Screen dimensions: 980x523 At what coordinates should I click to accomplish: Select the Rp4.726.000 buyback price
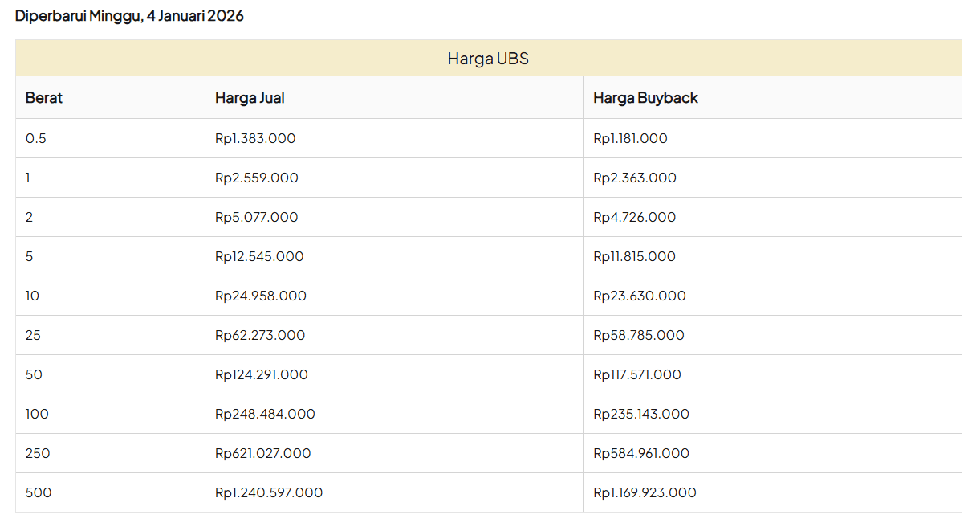[x=634, y=217]
